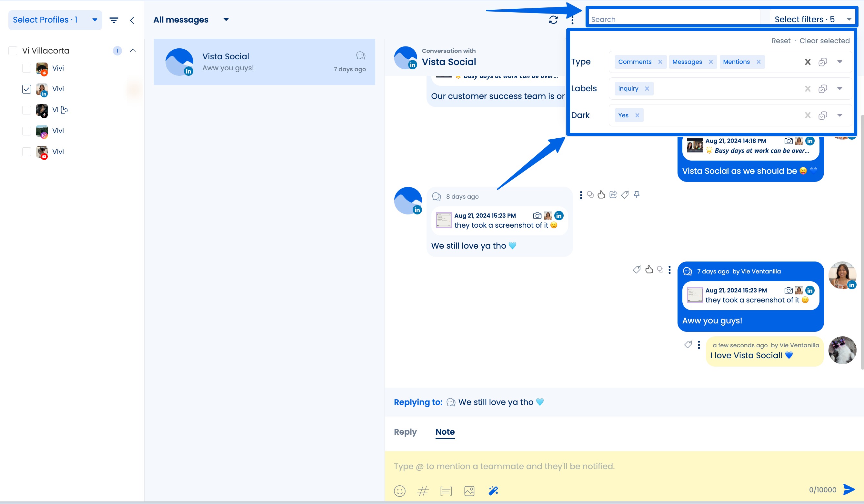
Task: Click the Search input field
Action: (674, 20)
